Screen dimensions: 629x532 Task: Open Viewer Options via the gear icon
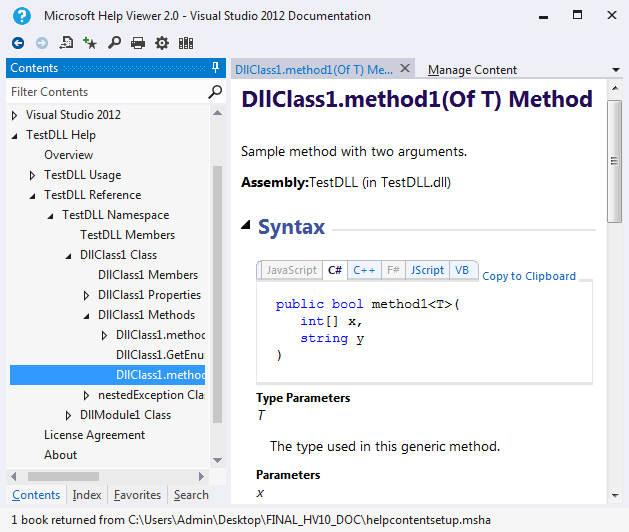(162, 43)
